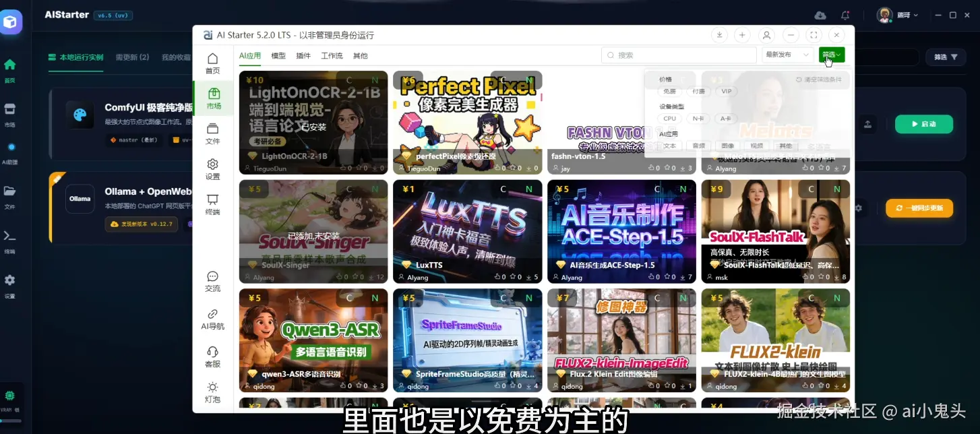Open the 筛选 dropdown in the background AIStarter window

coord(946,57)
